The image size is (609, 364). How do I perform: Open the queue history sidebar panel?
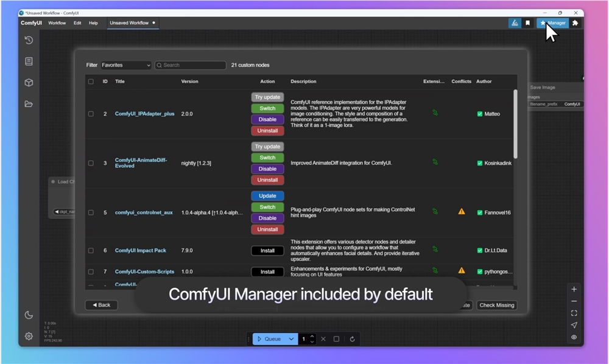29,40
